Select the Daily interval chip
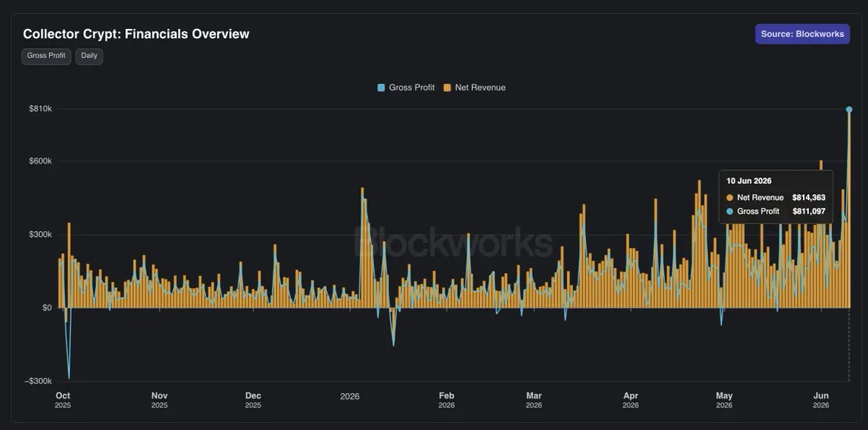This screenshot has width=868, height=430. tap(89, 56)
